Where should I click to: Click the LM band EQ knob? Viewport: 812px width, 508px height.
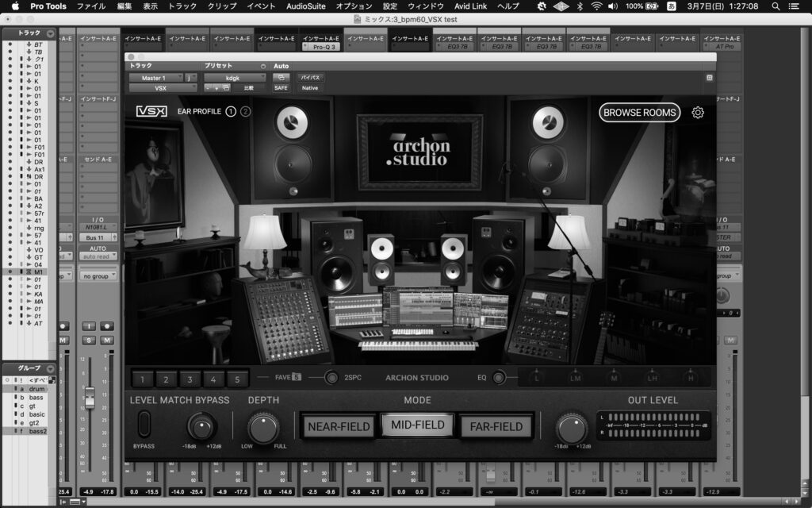coord(576,377)
